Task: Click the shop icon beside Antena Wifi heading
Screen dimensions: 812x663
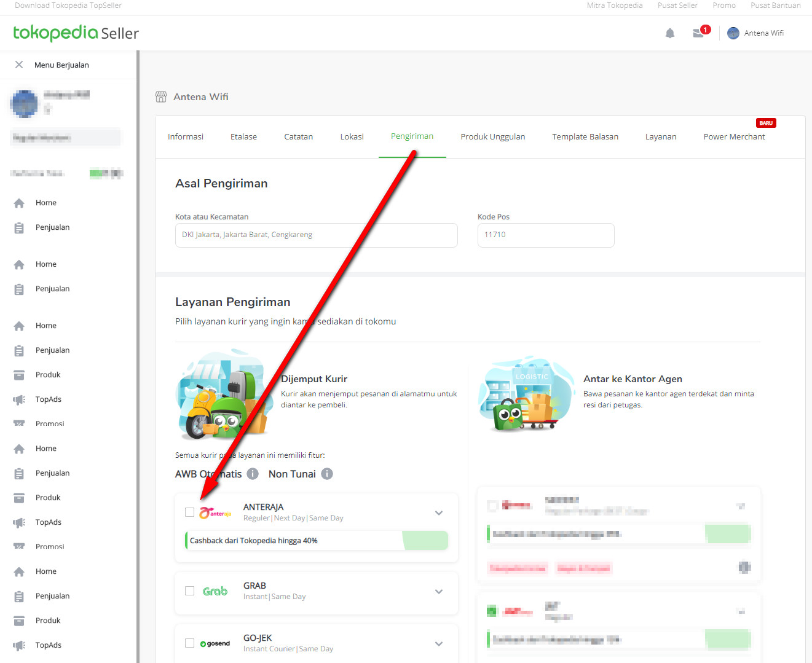Action: (x=161, y=97)
